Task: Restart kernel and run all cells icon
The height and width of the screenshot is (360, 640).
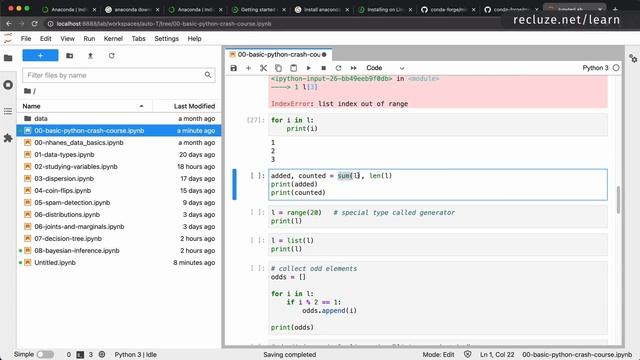Action: [353, 68]
